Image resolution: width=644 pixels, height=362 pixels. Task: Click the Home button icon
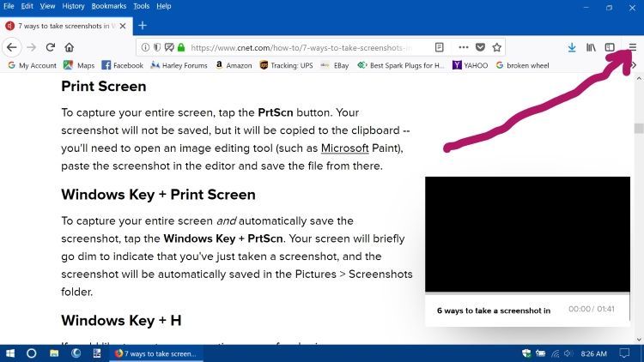pyautogui.click(x=69, y=47)
